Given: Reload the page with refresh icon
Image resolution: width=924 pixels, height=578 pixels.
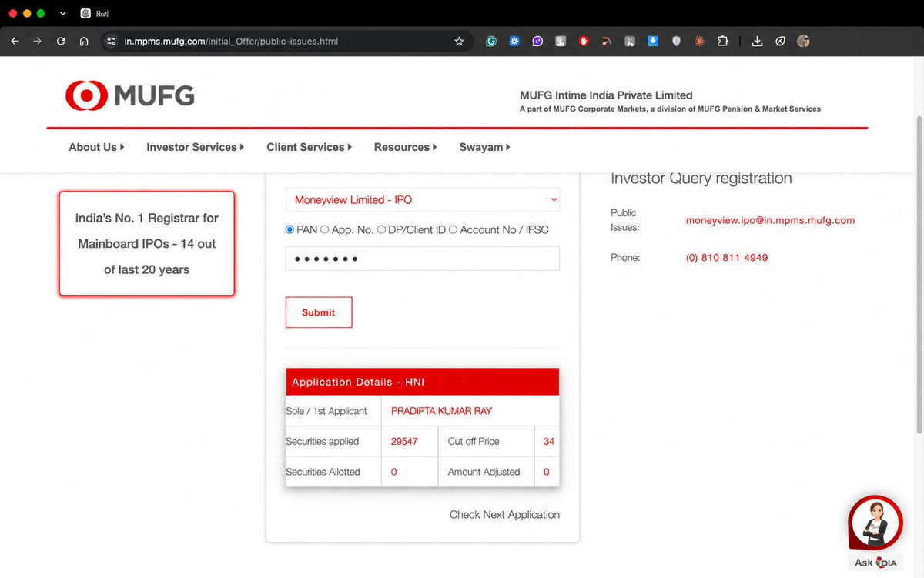Looking at the screenshot, I should coord(61,42).
